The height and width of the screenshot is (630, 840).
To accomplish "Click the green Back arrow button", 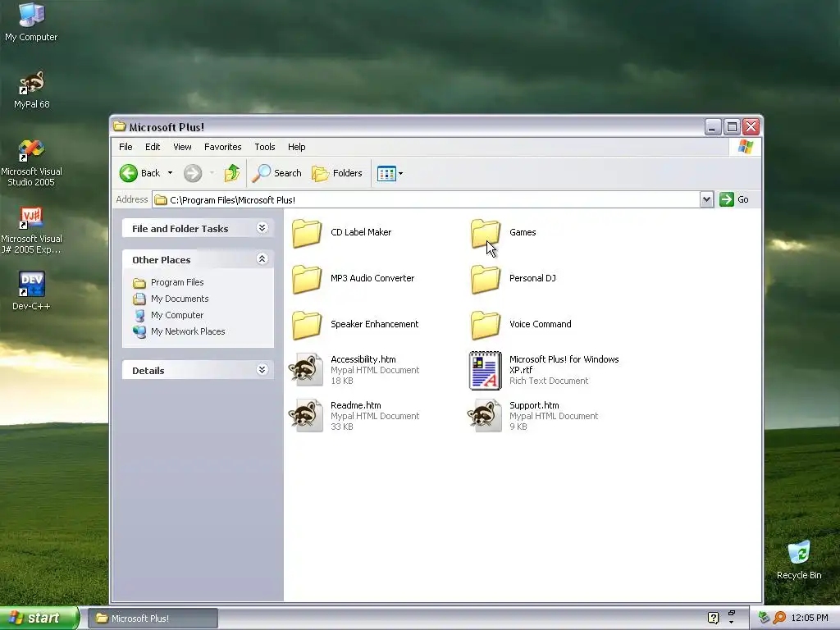I will click(x=129, y=173).
